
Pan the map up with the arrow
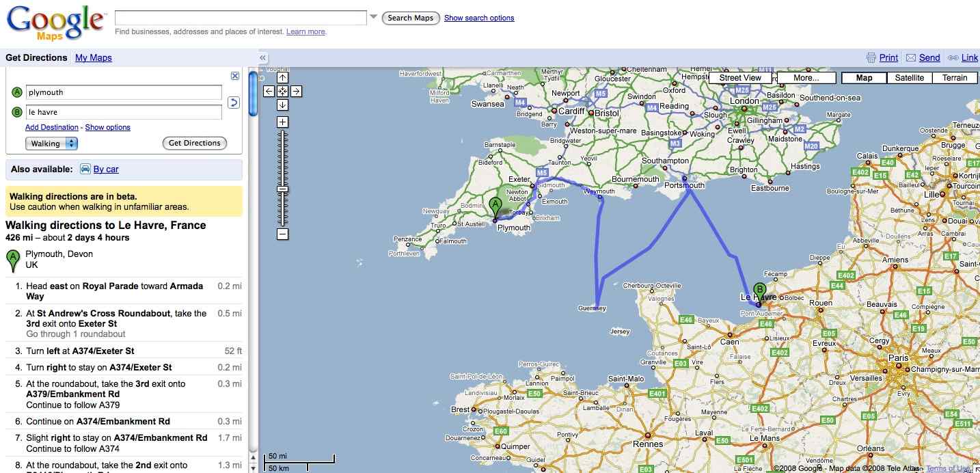pos(282,77)
